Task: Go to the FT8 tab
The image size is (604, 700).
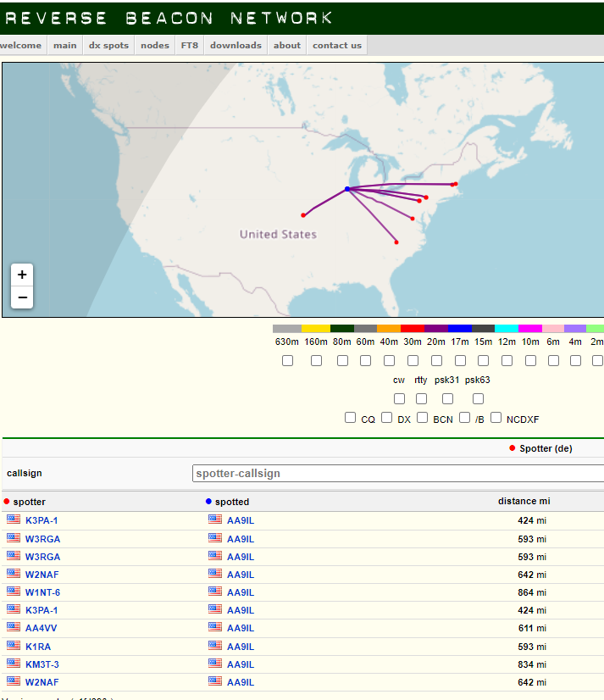Action: (x=189, y=46)
